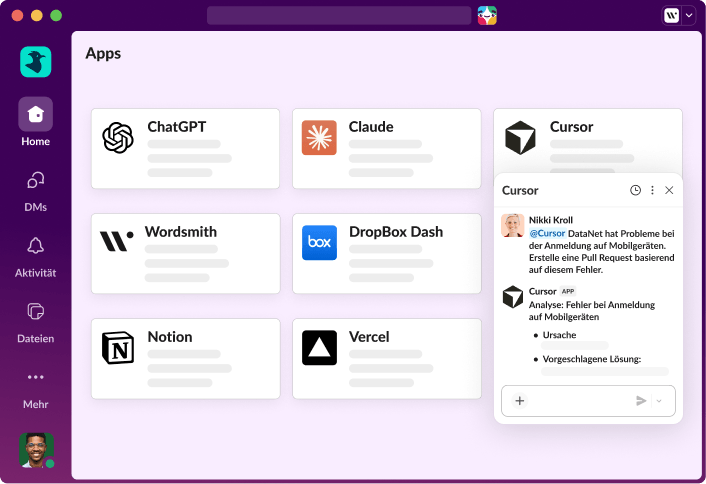The width and height of the screenshot is (706, 484).
Task: Click Cursor app avatar in chat
Action: coord(513,297)
